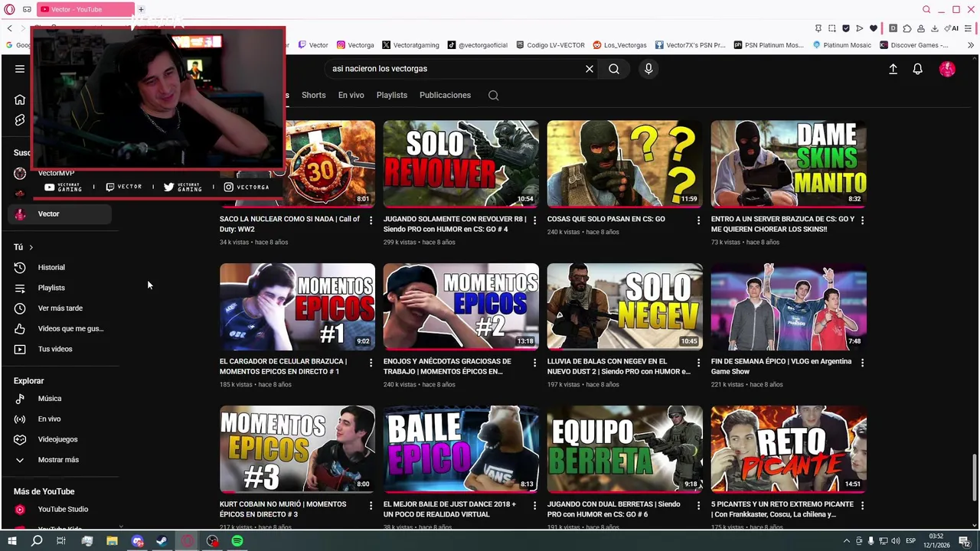Open options for 5 PICANTES video
Viewport: 980px width, 551px height.
862,506
